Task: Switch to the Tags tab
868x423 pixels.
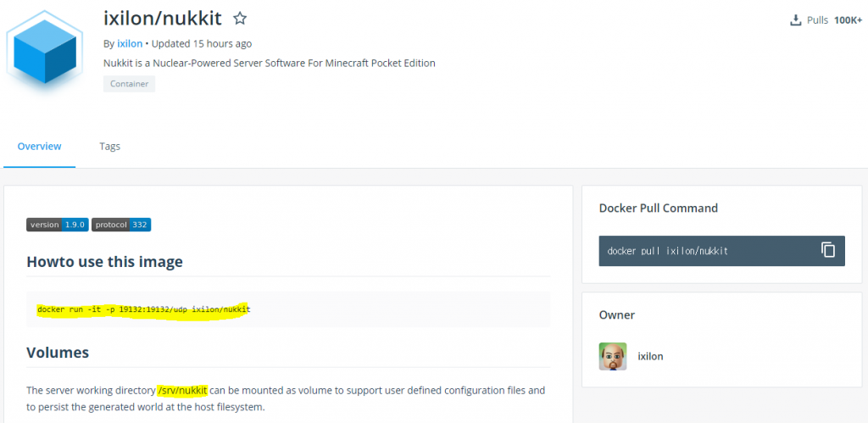Action: click(109, 146)
